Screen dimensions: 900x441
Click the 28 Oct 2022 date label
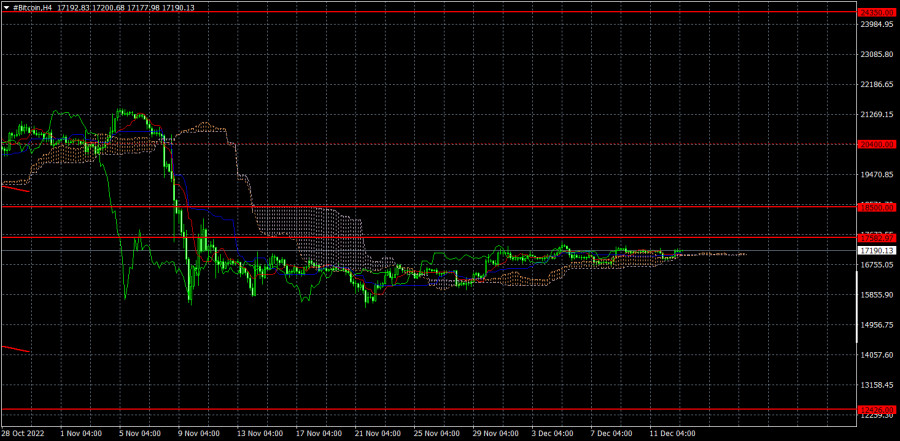pyautogui.click(x=24, y=434)
